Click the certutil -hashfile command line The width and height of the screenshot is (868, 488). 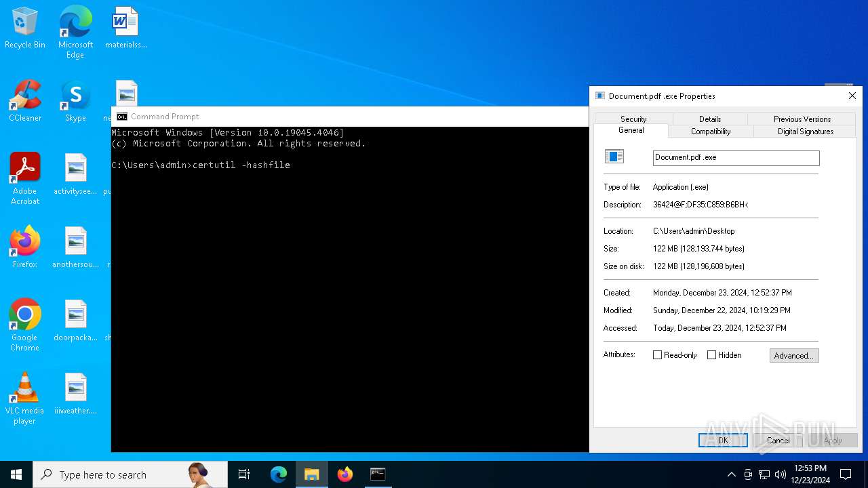201,165
